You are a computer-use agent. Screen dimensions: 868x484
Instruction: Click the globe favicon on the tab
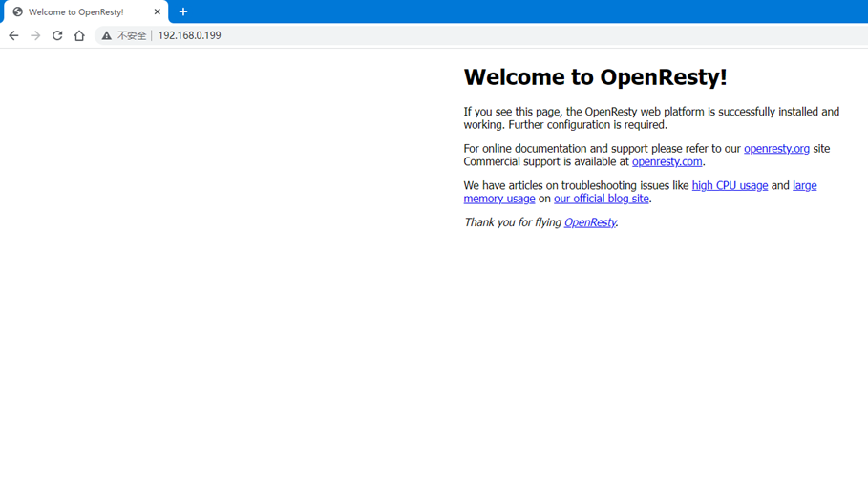click(x=18, y=11)
